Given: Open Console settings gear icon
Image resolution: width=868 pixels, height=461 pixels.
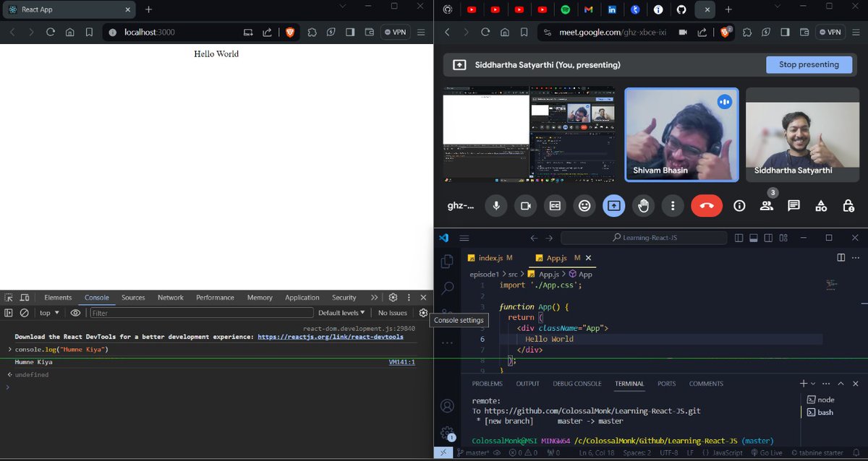Looking at the screenshot, I should click(423, 313).
